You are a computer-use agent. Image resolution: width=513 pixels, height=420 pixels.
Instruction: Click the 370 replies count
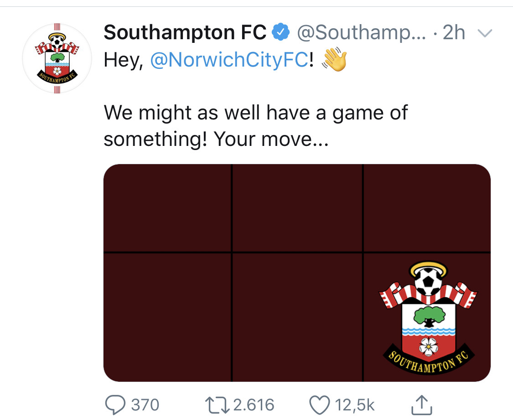145,404
